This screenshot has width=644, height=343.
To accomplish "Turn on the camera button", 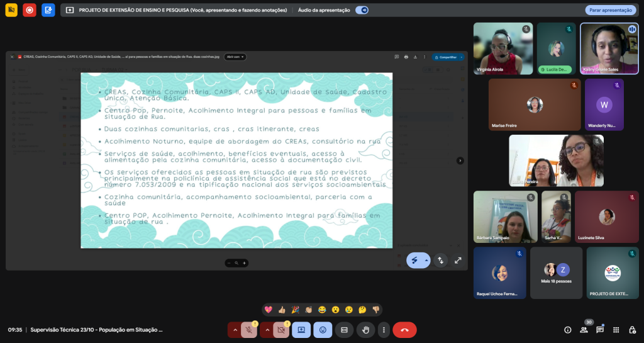I will [x=281, y=330].
